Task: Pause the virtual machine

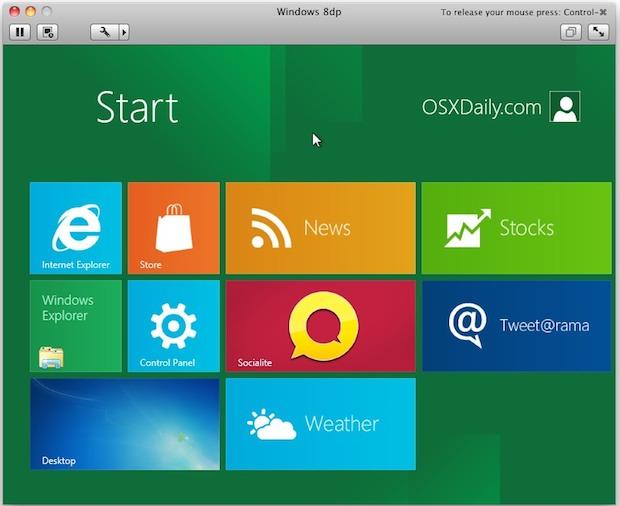Action: pos(20,32)
